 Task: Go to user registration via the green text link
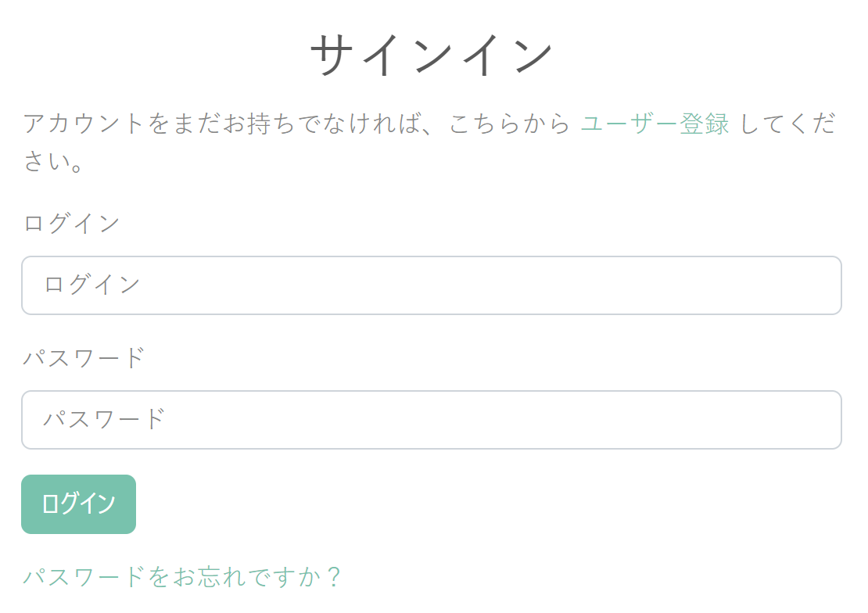click(x=655, y=124)
